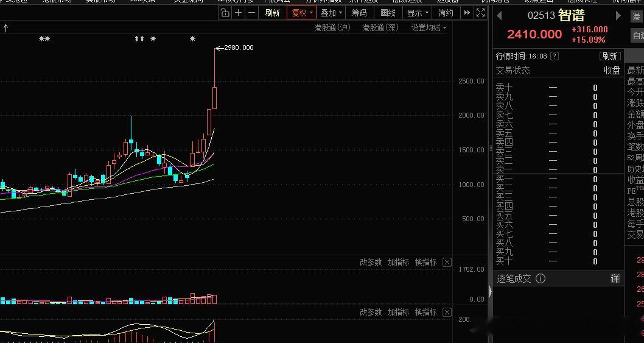644x343 pixels.
Task: Click 改参数 in MACD panel
Action: pos(371,312)
